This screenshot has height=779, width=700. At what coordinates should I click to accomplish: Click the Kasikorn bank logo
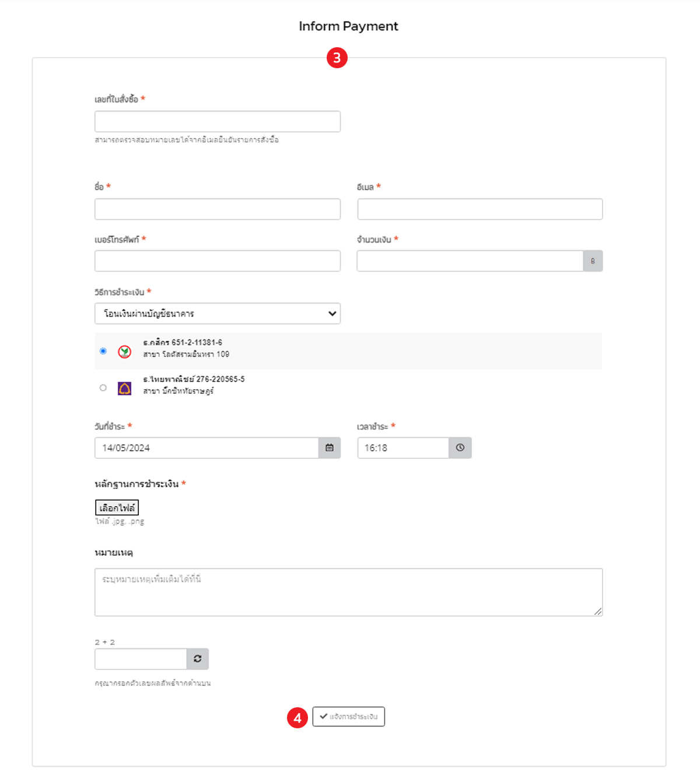pos(125,352)
